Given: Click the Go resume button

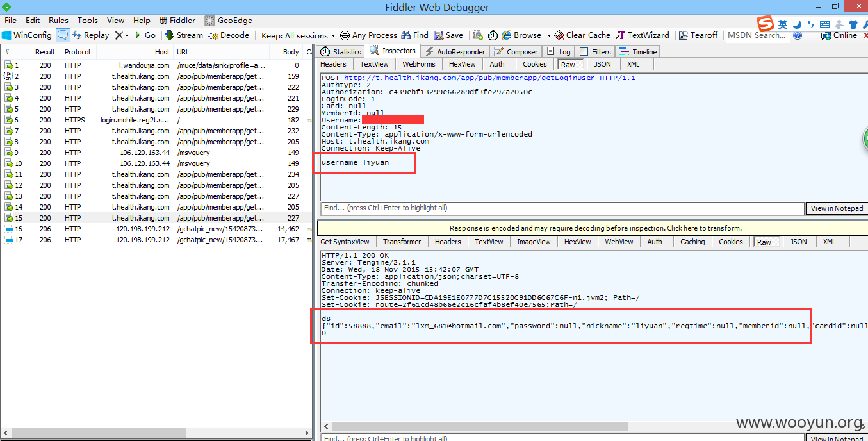Looking at the screenshot, I should tap(145, 35).
